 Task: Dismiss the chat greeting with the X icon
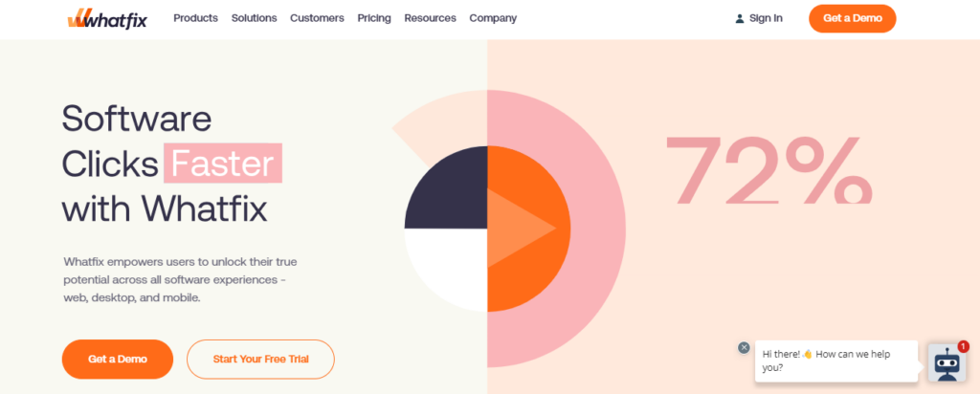click(x=745, y=347)
